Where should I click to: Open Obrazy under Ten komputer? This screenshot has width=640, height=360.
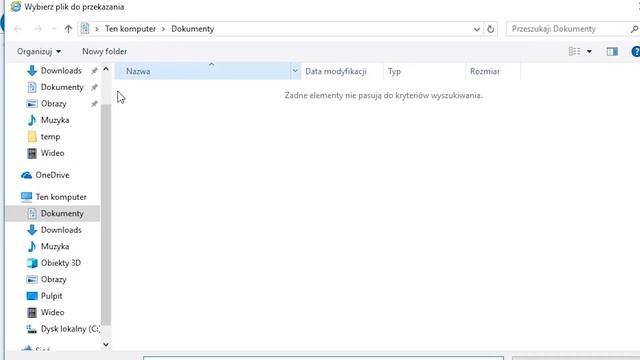point(53,280)
